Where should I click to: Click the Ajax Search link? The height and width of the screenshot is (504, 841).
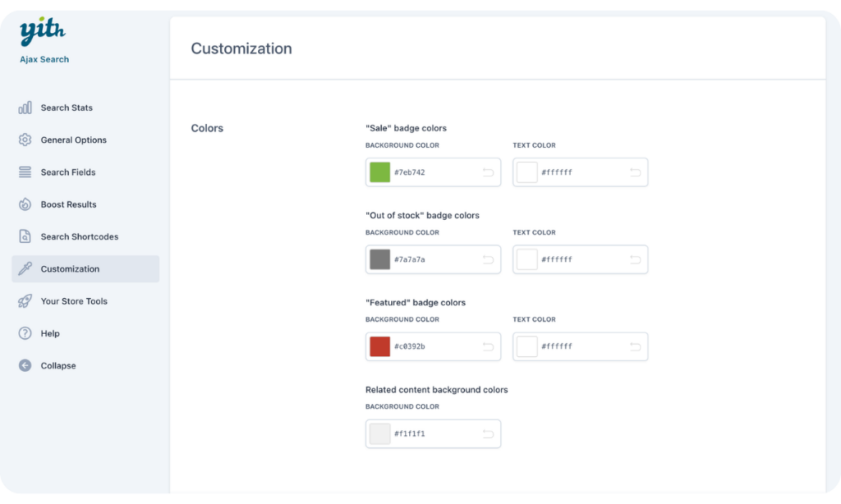coord(44,60)
